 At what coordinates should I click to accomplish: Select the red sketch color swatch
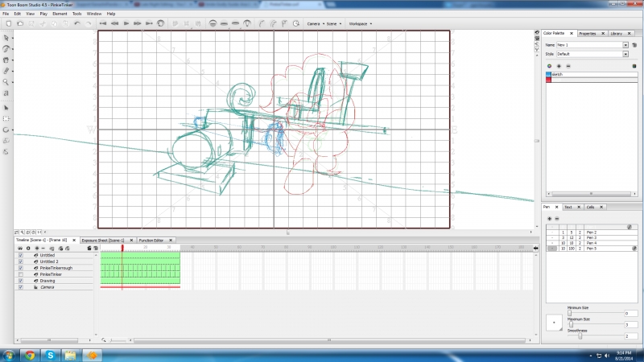[x=549, y=80]
